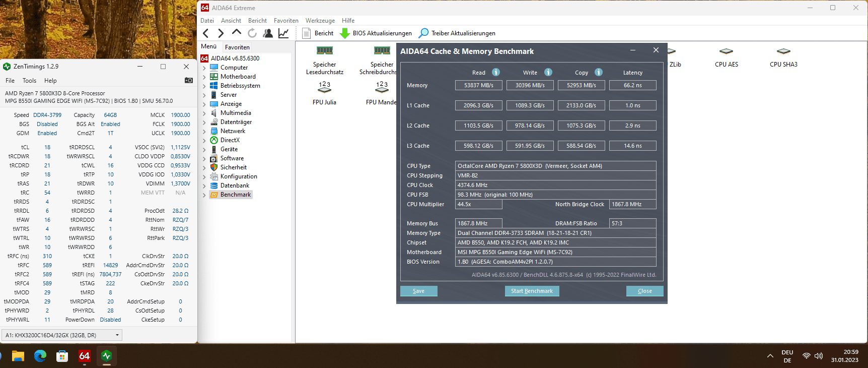Expand the Netzwerk tree node
The width and height of the screenshot is (868, 368).
204,131
